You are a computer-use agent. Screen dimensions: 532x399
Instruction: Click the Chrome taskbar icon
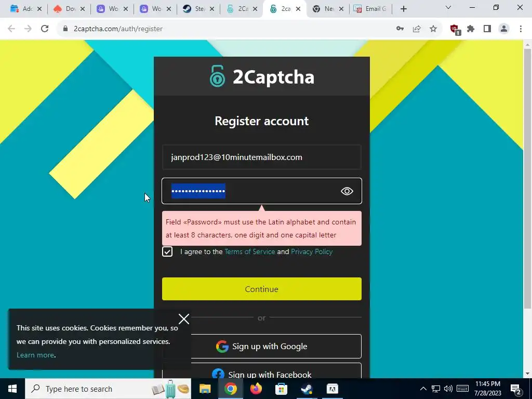pyautogui.click(x=230, y=389)
